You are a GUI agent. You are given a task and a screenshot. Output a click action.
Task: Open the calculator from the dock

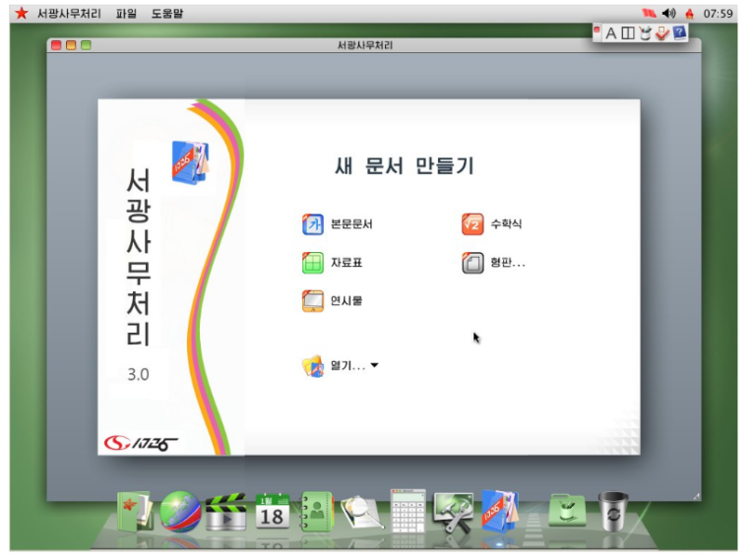pyautogui.click(x=407, y=513)
